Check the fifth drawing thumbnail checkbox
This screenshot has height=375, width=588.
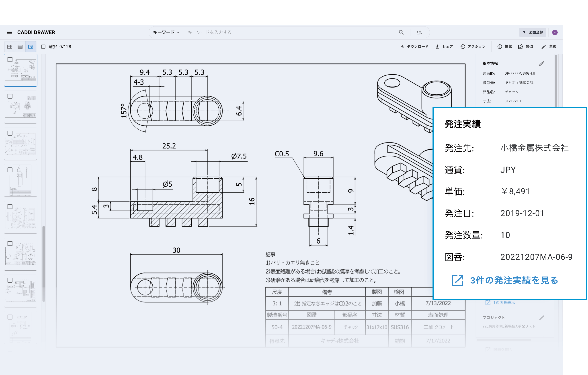(10, 207)
